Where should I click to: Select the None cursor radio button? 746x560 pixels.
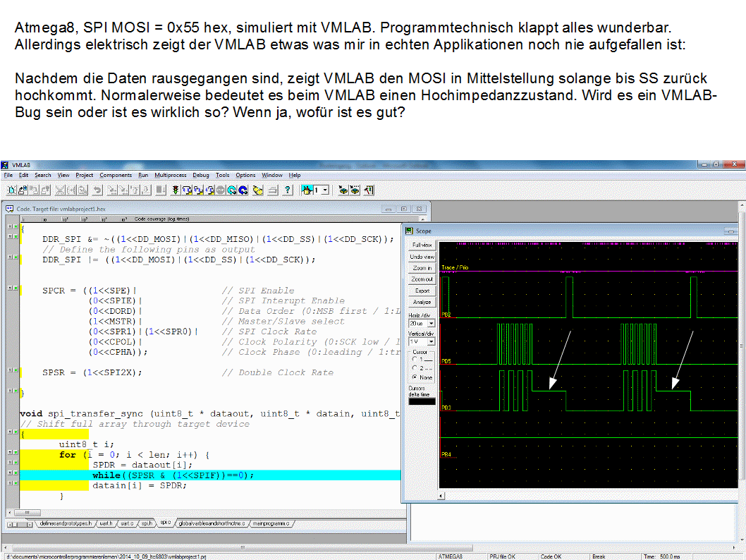coord(414,377)
